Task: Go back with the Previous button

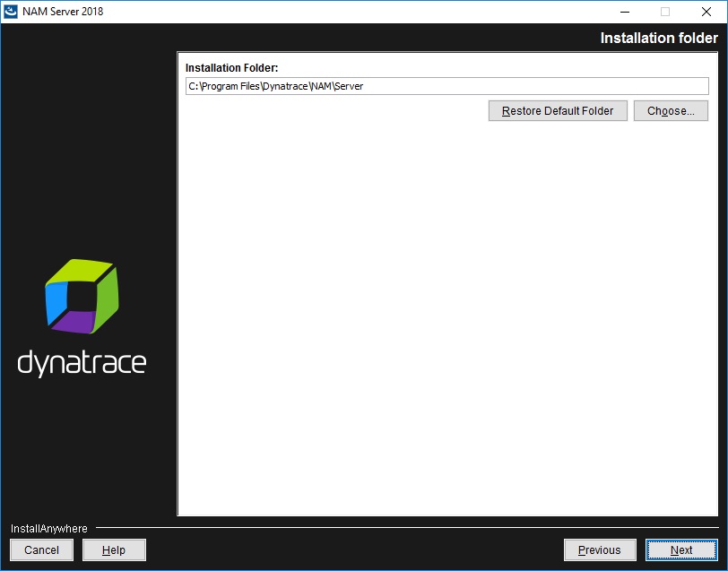Action: tap(600, 550)
